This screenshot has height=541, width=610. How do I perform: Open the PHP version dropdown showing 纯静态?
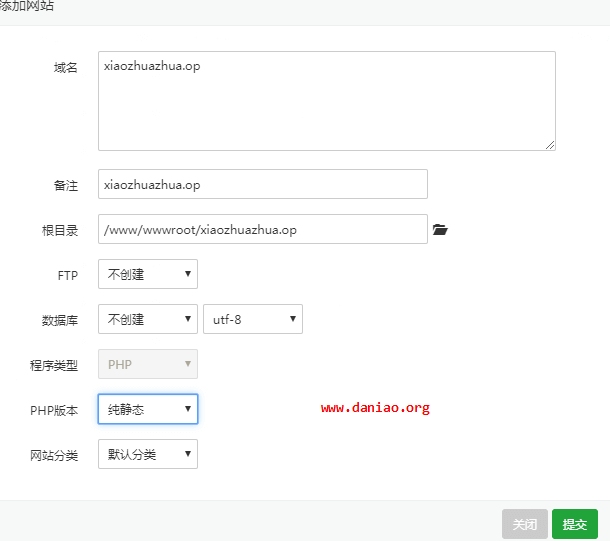[148, 409]
